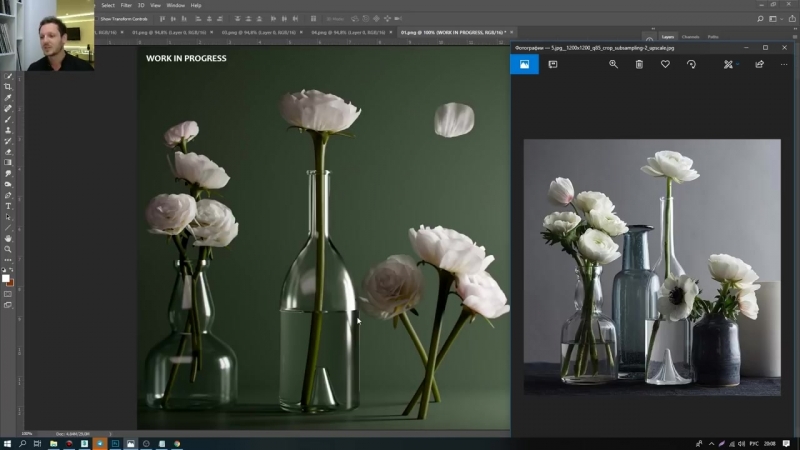Select the Gradient tool
This screenshot has height=450, width=800.
8,162
